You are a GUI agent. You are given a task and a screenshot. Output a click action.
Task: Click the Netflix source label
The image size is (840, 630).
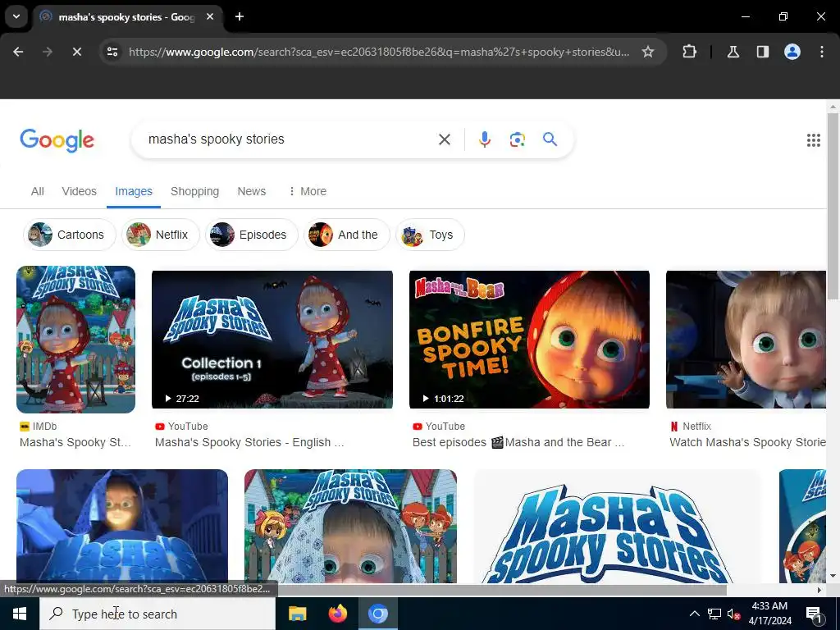(x=691, y=427)
